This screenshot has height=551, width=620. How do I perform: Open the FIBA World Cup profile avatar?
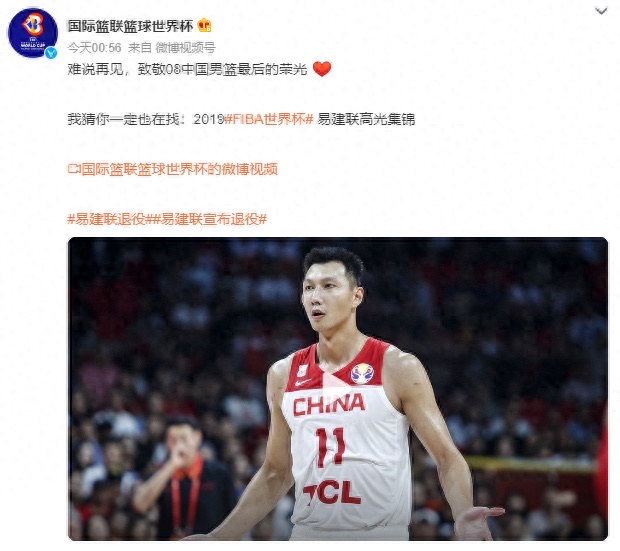33,33
